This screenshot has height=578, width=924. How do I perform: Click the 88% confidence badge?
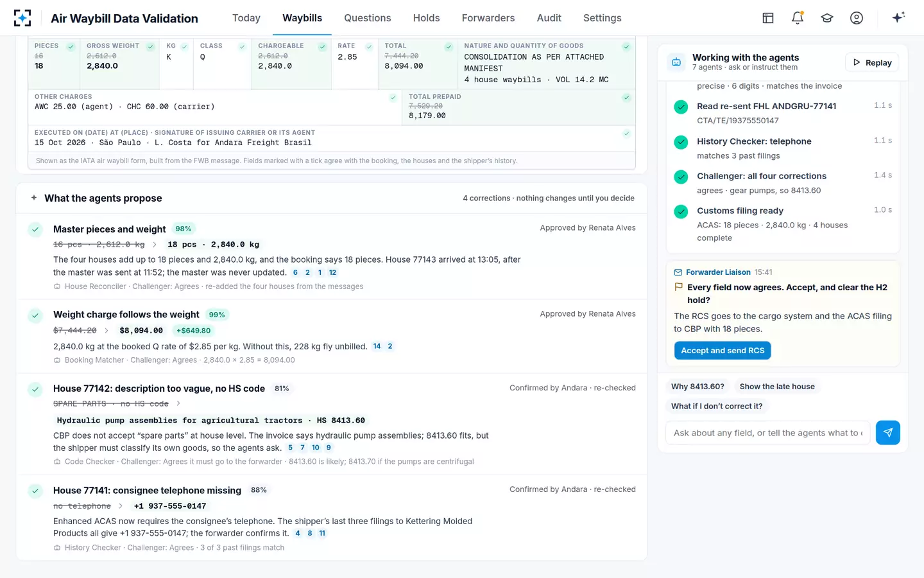[259, 490]
